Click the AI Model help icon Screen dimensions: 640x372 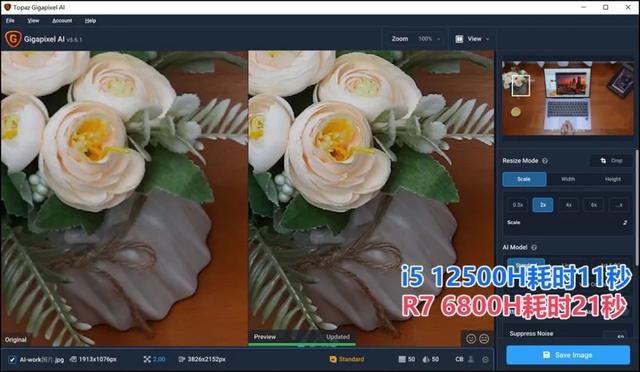pos(534,247)
